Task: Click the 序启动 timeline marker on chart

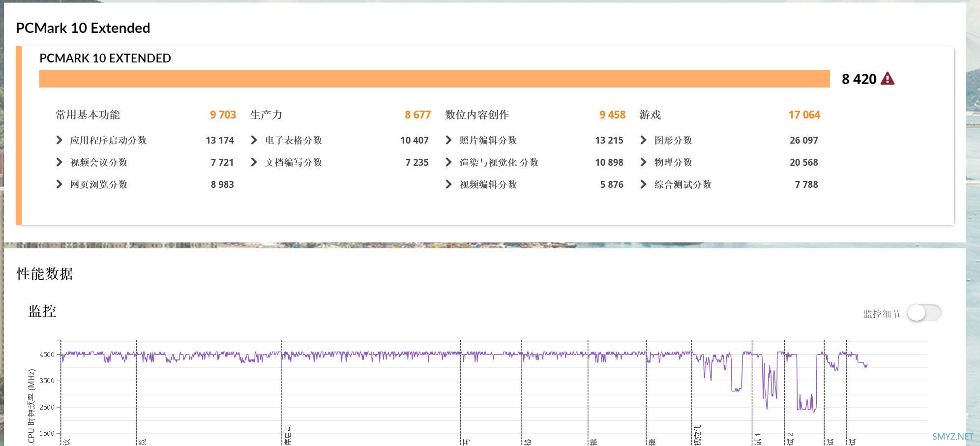Action: pyautogui.click(x=288, y=435)
